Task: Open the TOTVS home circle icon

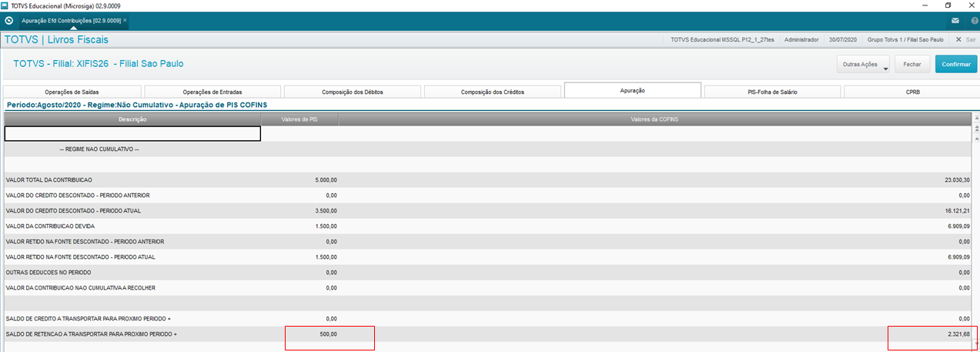Action: tap(8, 20)
